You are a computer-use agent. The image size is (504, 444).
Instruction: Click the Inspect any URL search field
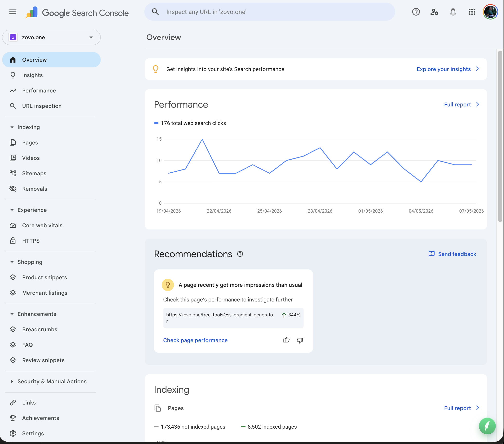(270, 12)
